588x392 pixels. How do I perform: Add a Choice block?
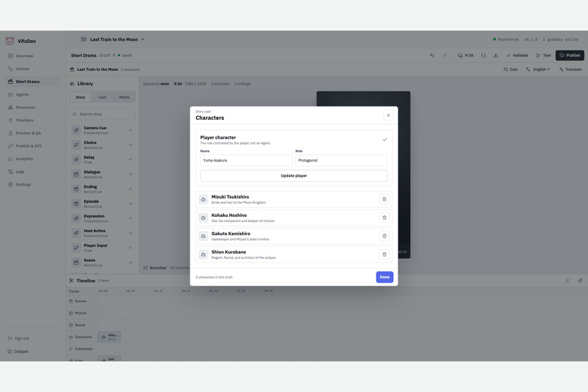[130, 145]
